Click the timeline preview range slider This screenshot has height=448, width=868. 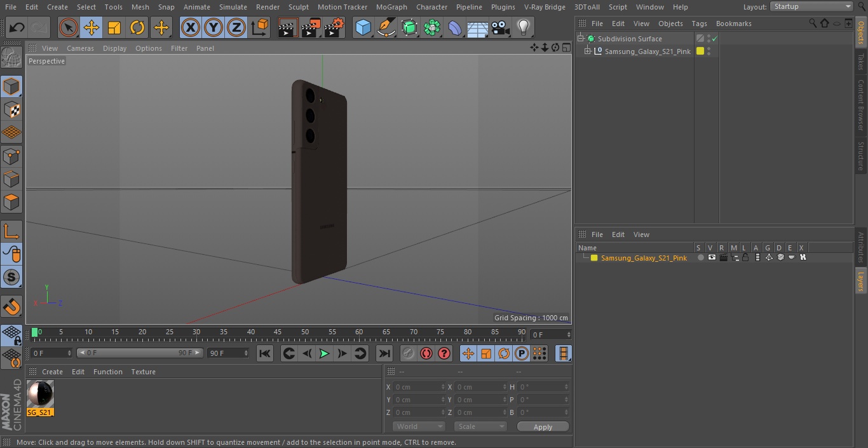[140, 353]
